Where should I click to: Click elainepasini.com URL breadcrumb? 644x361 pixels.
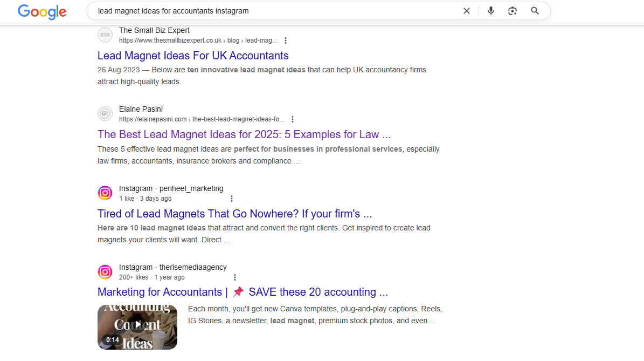point(202,119)
